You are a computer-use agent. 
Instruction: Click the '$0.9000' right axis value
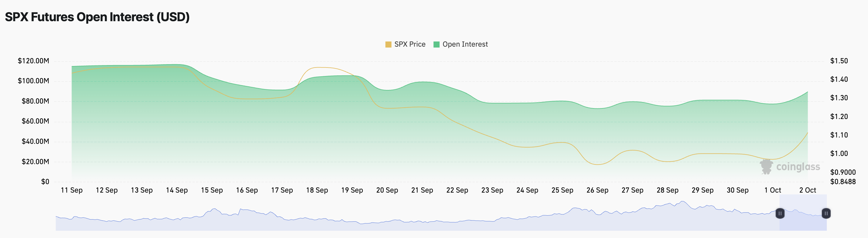click(x=843, y=172)
